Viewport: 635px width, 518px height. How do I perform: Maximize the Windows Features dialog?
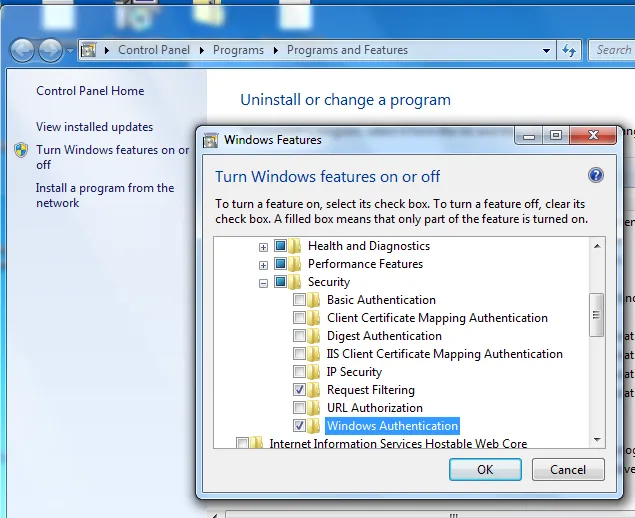[556, 136]
